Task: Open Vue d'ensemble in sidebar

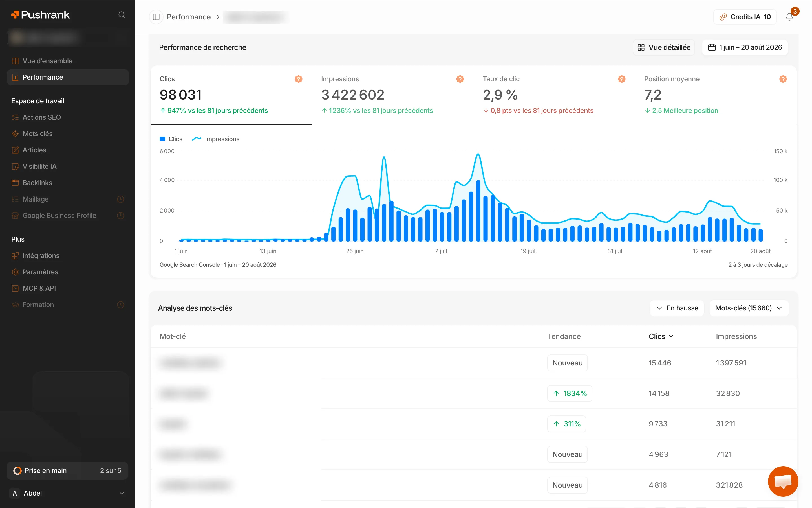Action: (x=68, y=61)
